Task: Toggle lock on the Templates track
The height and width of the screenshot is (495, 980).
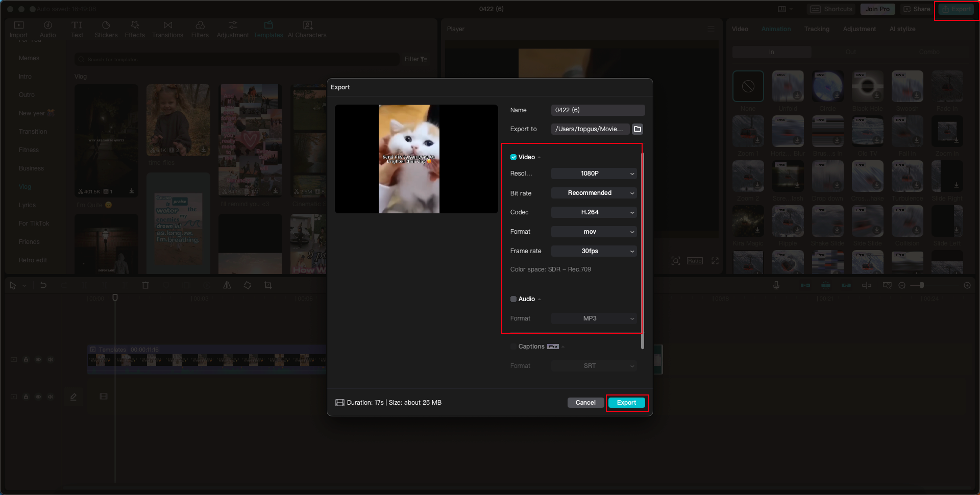Action: 26,360
